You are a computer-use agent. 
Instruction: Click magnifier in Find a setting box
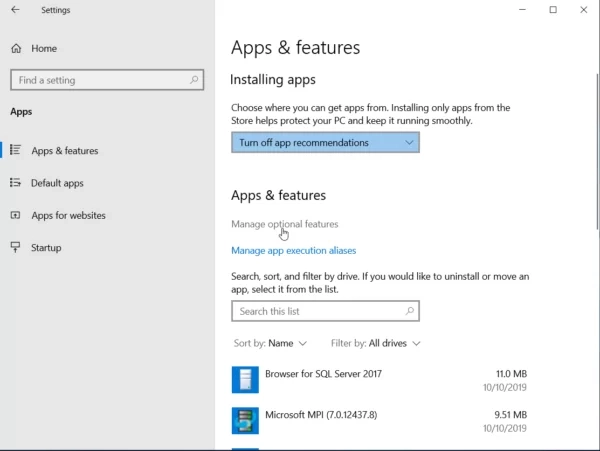click(193, 80)
